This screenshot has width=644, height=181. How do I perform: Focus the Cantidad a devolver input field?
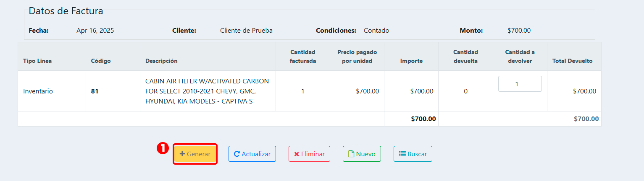pos(520,84)
